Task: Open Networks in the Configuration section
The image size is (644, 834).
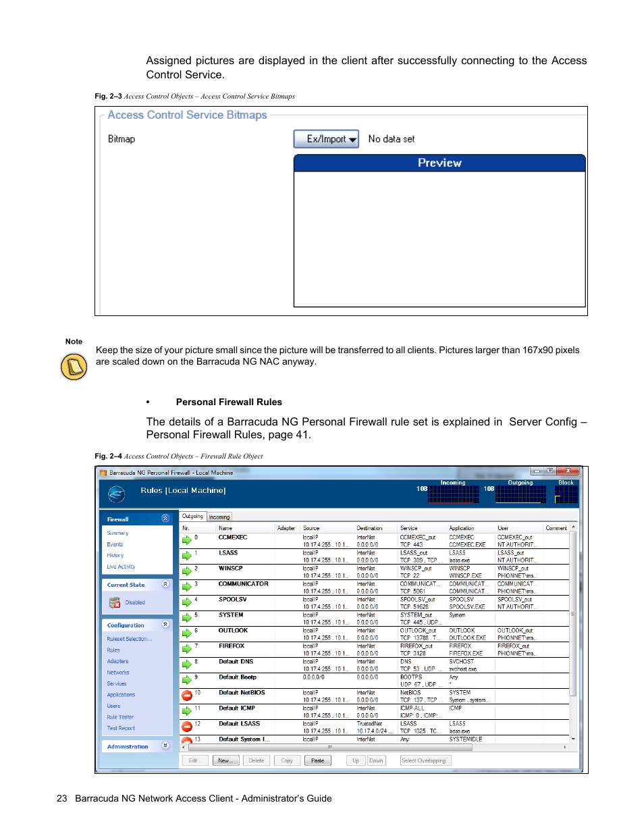Action: (118, 673)
